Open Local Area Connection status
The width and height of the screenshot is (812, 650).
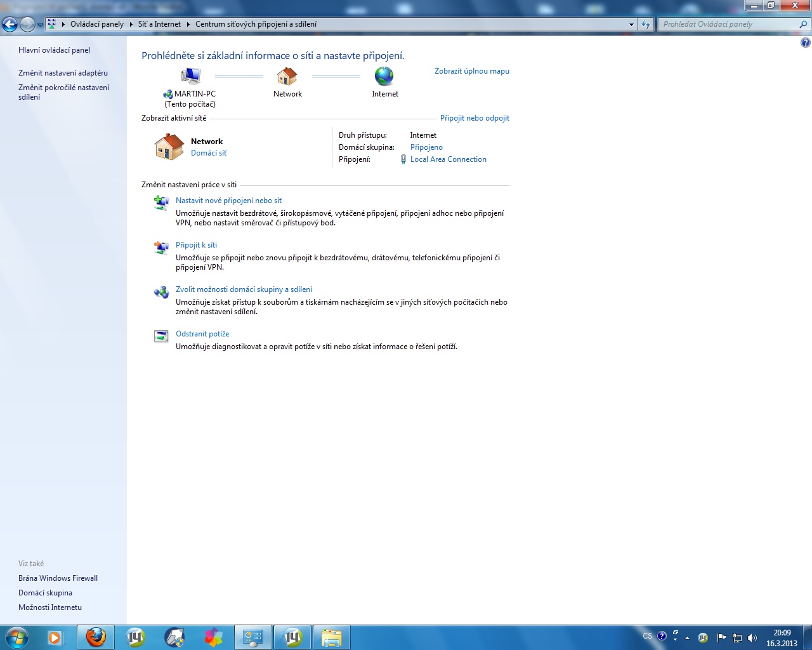(x=449, y=159)
